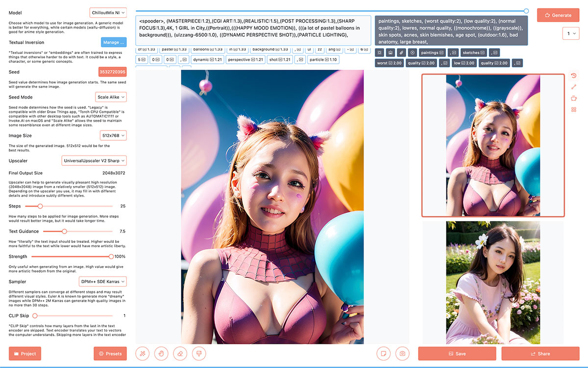Click the "5" prompt token
Screen dimensions: 588x368
[x=141, y=59]
